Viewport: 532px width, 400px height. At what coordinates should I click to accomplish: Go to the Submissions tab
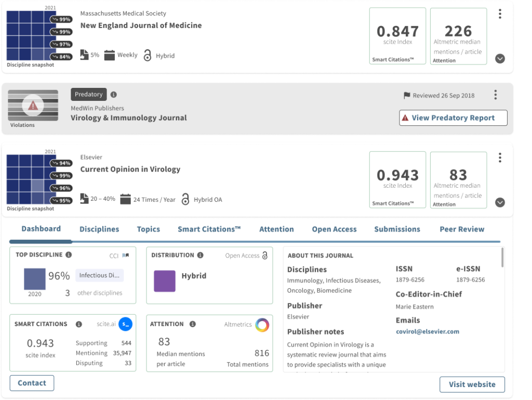(397, 229)
